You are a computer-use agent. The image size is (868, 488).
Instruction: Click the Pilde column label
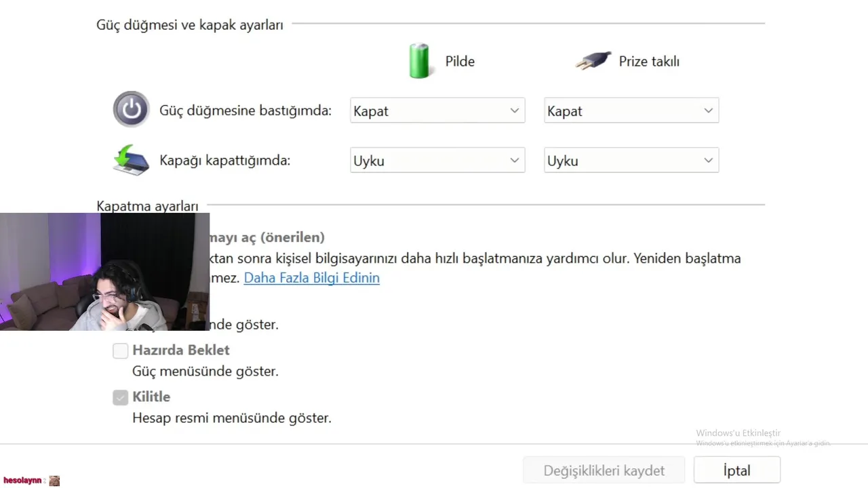pos(460,61)
